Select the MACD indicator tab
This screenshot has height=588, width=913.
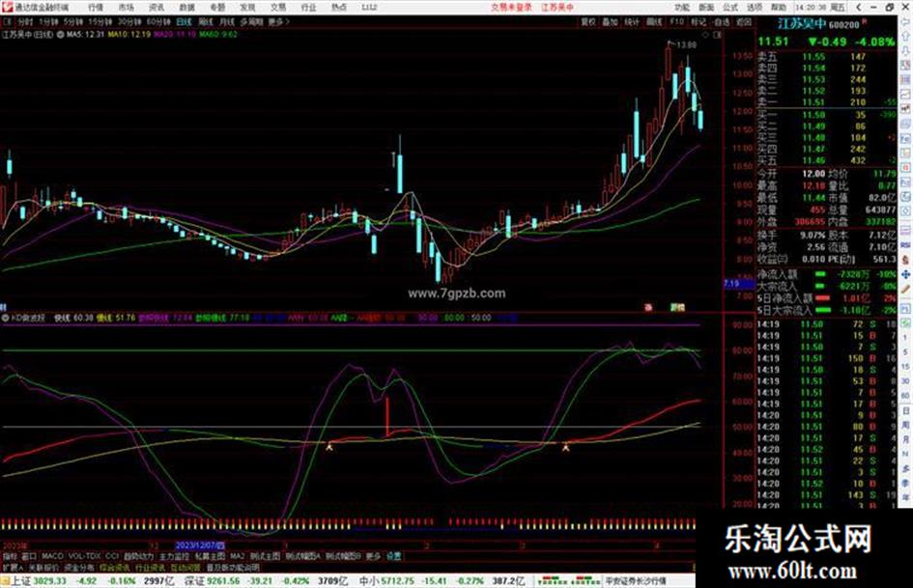coord(52,556)
